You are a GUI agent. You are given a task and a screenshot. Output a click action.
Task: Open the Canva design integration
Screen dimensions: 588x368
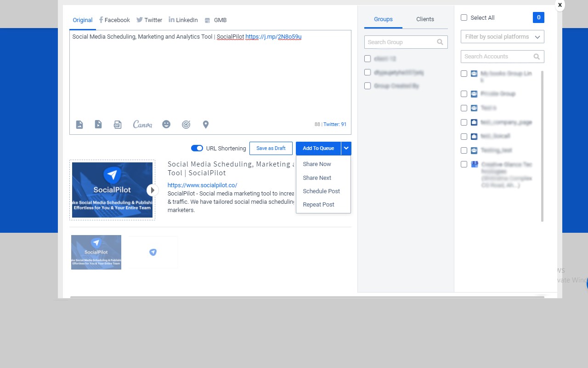pyautogui.click(x=142, y=124)
